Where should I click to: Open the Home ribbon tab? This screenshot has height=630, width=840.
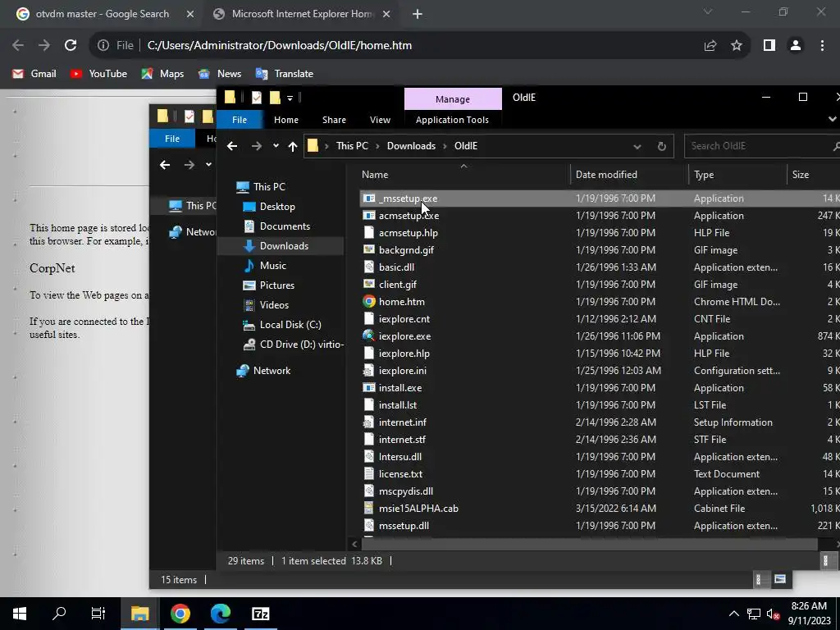click(286, 120)
